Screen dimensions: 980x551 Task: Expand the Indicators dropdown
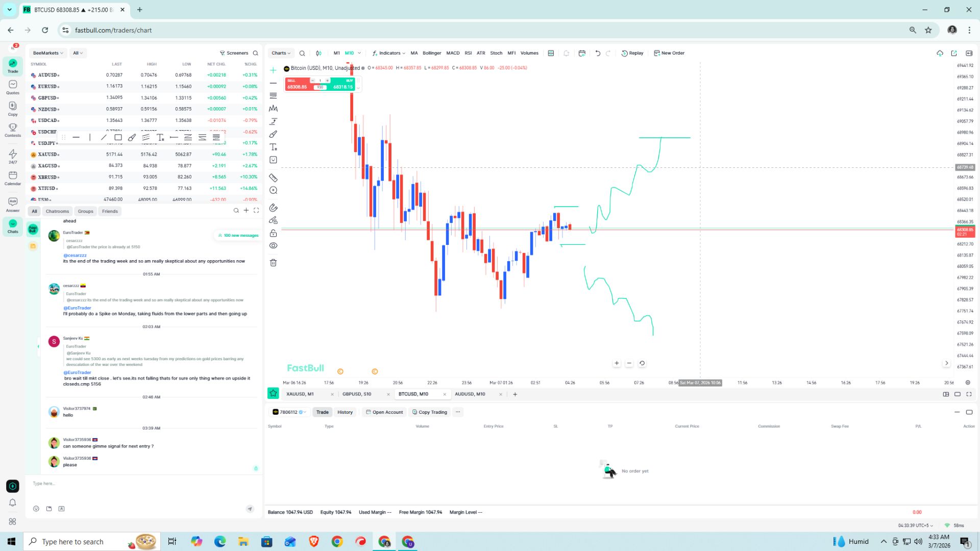click(x=389, y=53)
